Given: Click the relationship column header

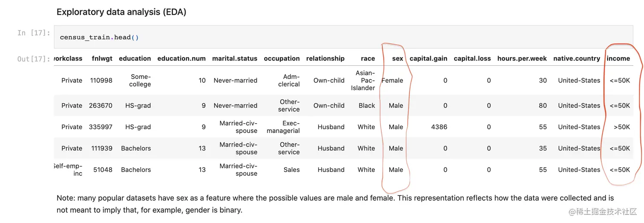Looking at the screenshot, I should (x=325, y=58).
